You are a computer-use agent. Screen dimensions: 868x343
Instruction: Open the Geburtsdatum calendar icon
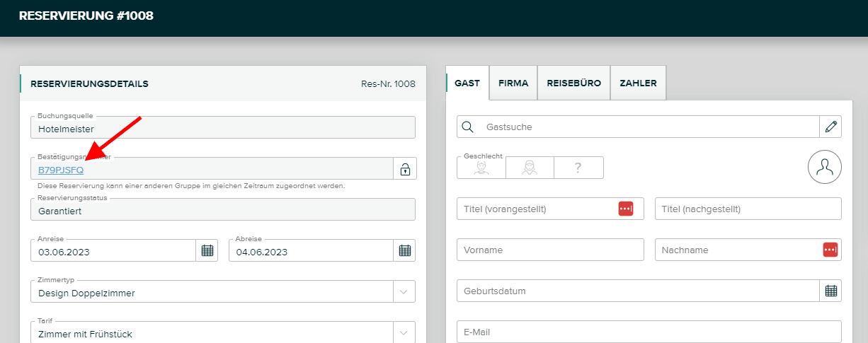tap(830, 291)
